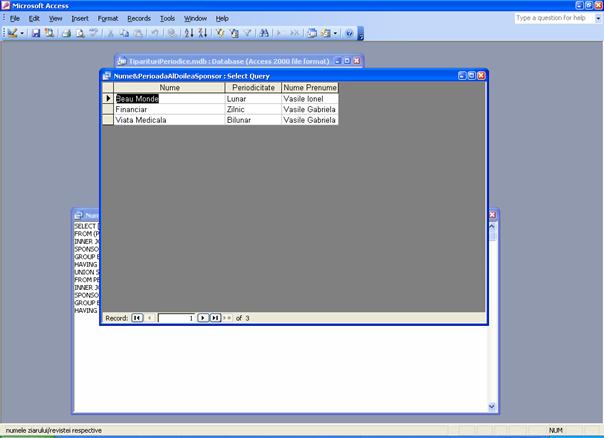This screenshot has height=438, width=604.
Task: Click the Filter By Selection icon
Action: tap(220, 33)
